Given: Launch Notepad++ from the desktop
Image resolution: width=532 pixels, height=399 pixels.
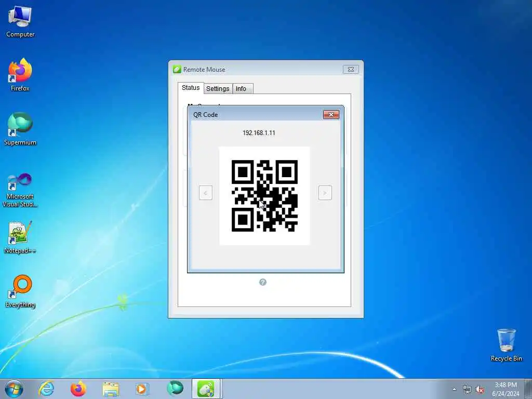Looking at the screenshot, I should (x=20, y=237).
